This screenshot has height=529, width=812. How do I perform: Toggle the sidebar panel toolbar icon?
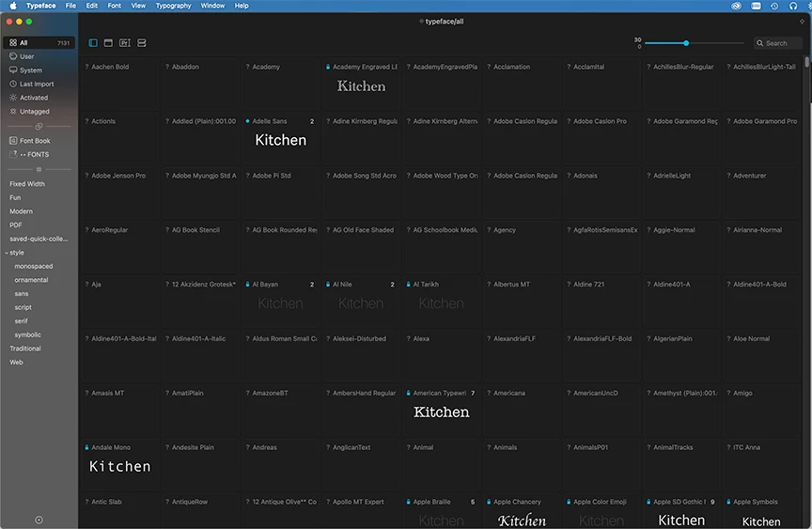tap(93, 43)
